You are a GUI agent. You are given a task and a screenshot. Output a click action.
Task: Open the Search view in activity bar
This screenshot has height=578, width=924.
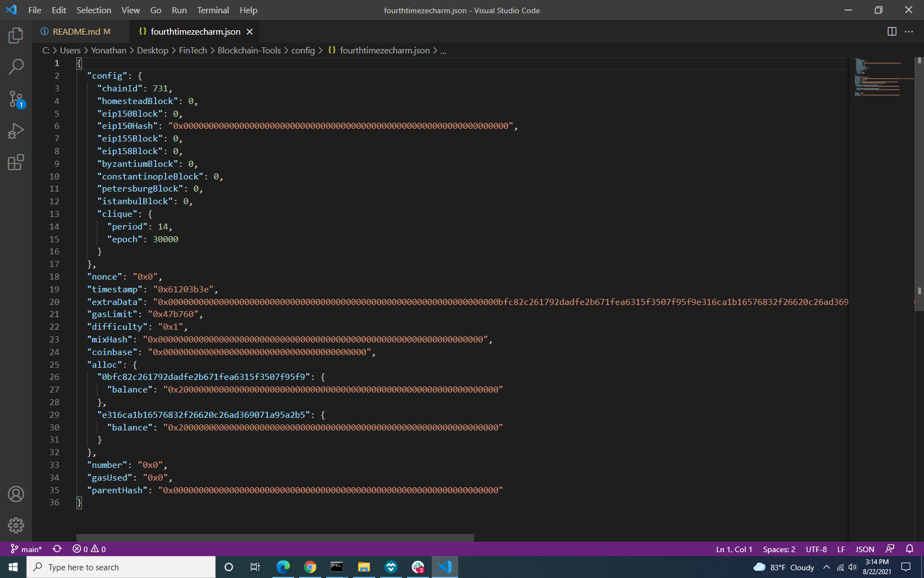click(16, 67)
